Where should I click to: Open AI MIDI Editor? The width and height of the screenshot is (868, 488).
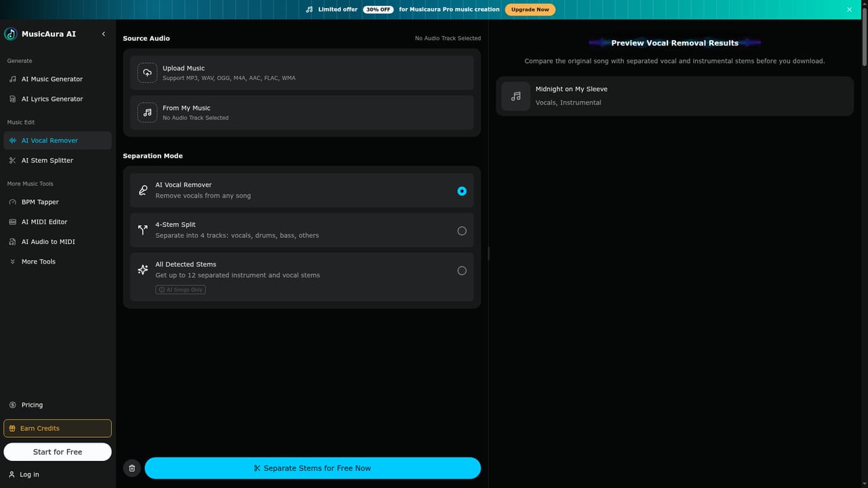click(58, 222)
